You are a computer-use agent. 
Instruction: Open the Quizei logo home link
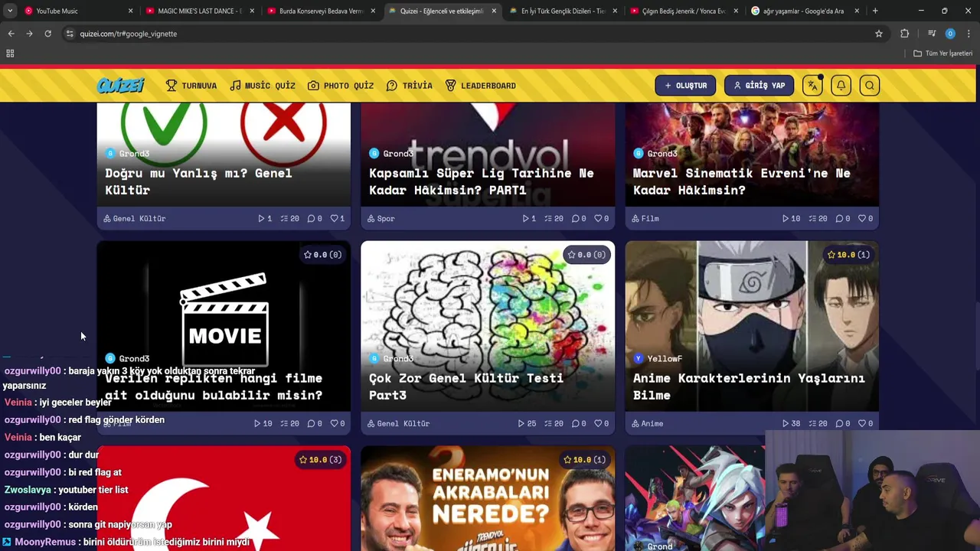120,86
